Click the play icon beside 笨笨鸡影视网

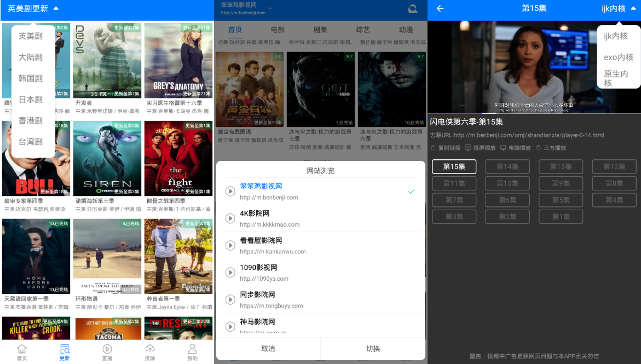point(230,191)
